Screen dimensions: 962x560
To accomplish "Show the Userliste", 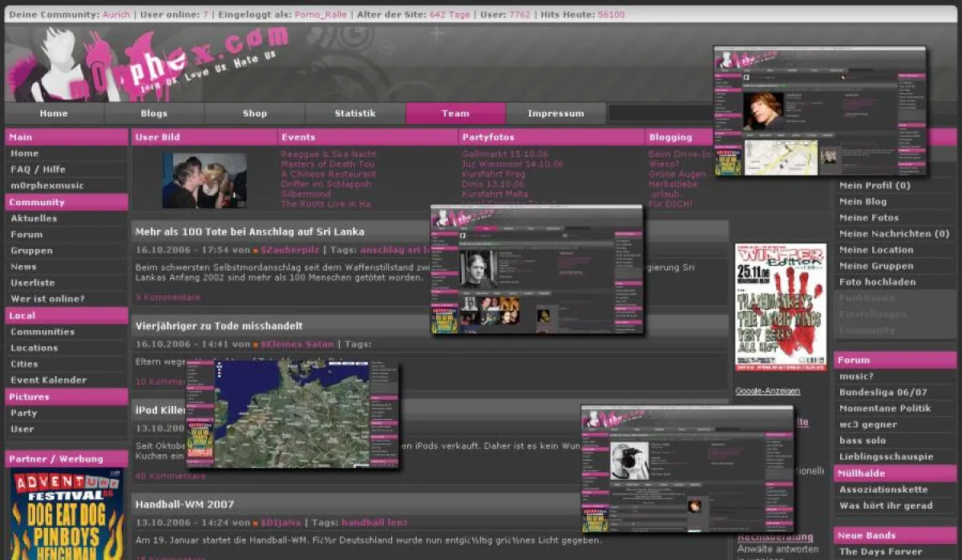I will point(32,282).
